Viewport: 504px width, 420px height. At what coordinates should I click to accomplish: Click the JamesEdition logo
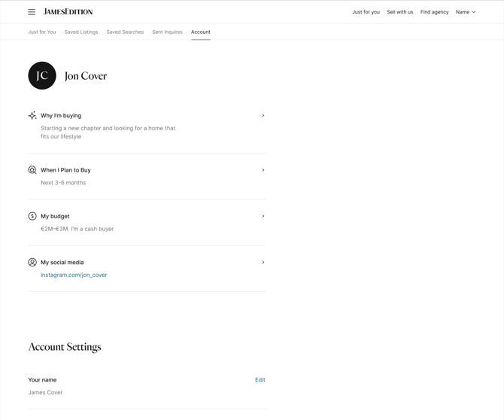click(x=68, y=12)
